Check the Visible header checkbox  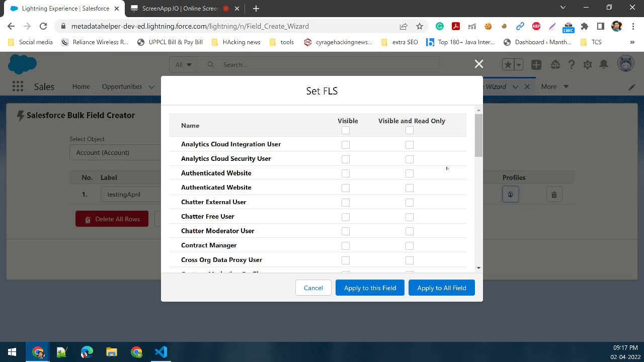click(346, 130)
